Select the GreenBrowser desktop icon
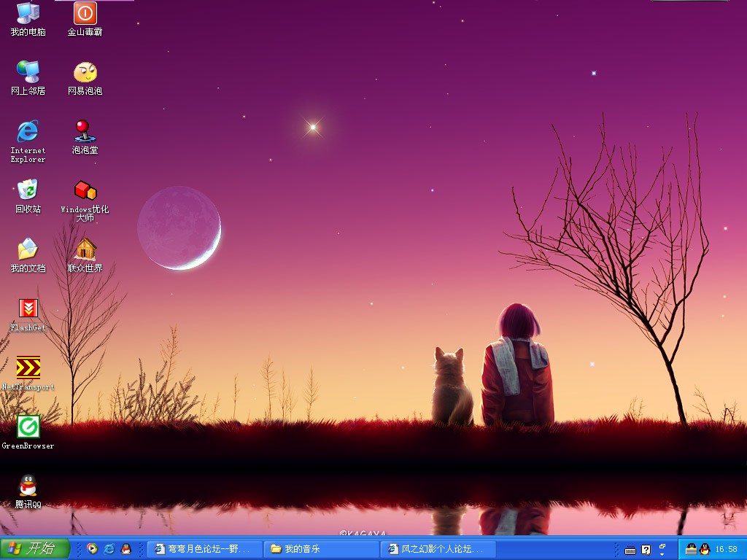This screenshot has height=560, width=747. (x=28, y=427)
